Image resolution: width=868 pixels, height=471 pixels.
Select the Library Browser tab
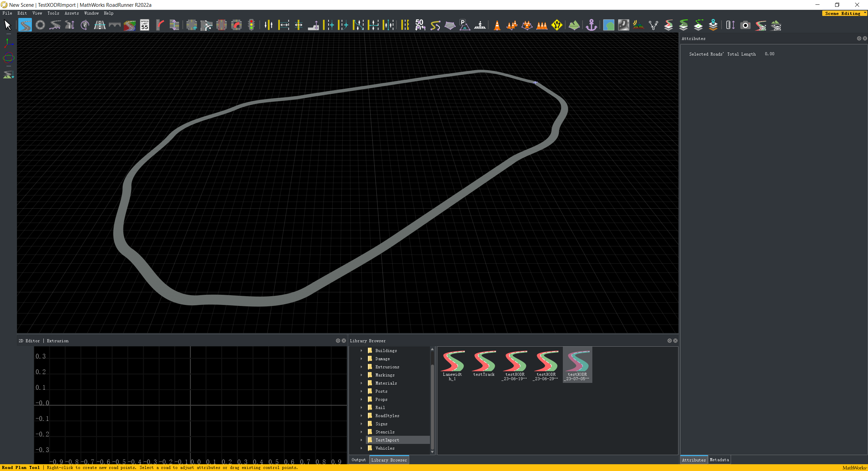pyautogui.click(x=389, y=460)
